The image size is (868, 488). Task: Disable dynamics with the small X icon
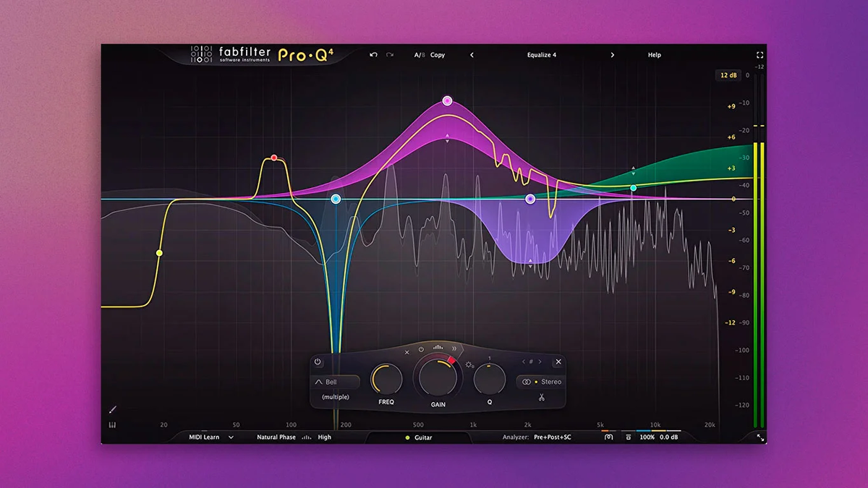(407, 352)
